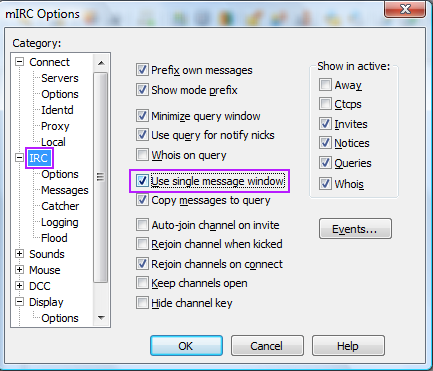Click the Help button
Viewport: 433px width, 371px height.
click(x=348, y=346)
